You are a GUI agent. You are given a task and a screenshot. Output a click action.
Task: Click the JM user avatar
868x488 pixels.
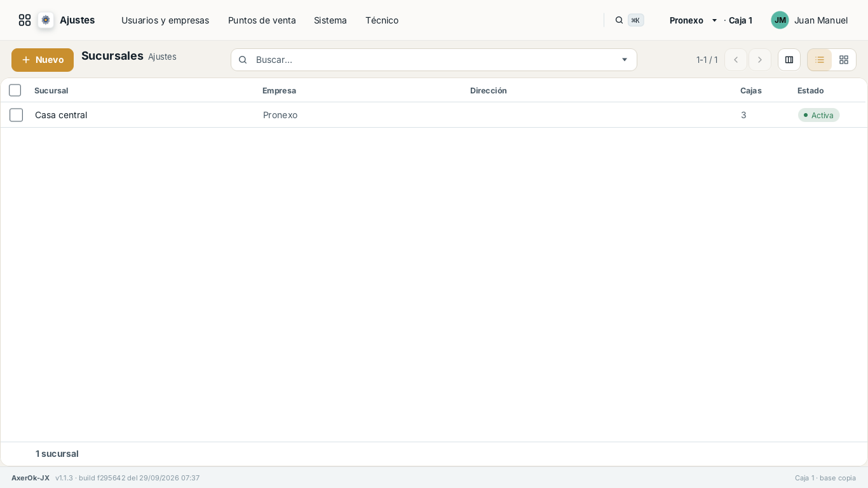[x=780, y=20]
